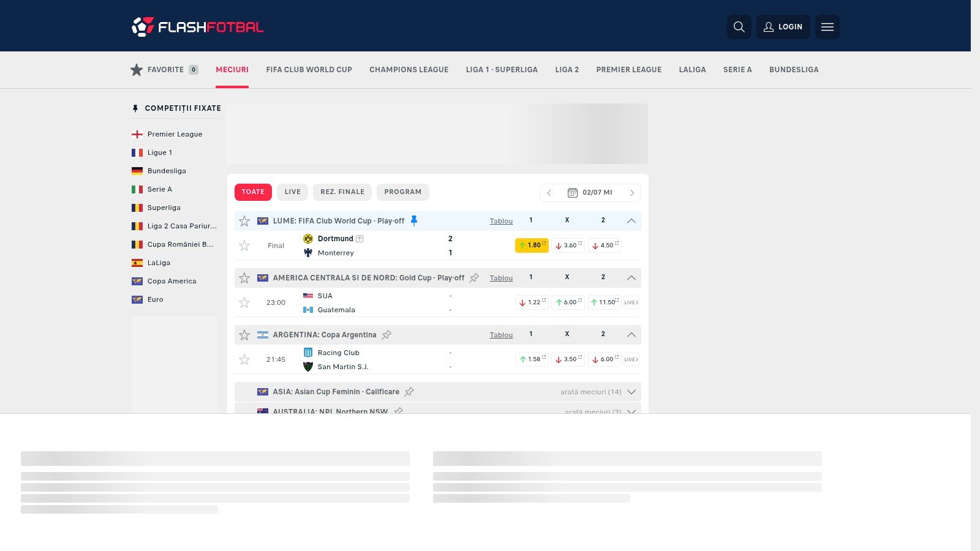This screenshot has width=980, height=551.
Task: Expand Asian Cup Feminin matches list
Action: coord(631,392)
